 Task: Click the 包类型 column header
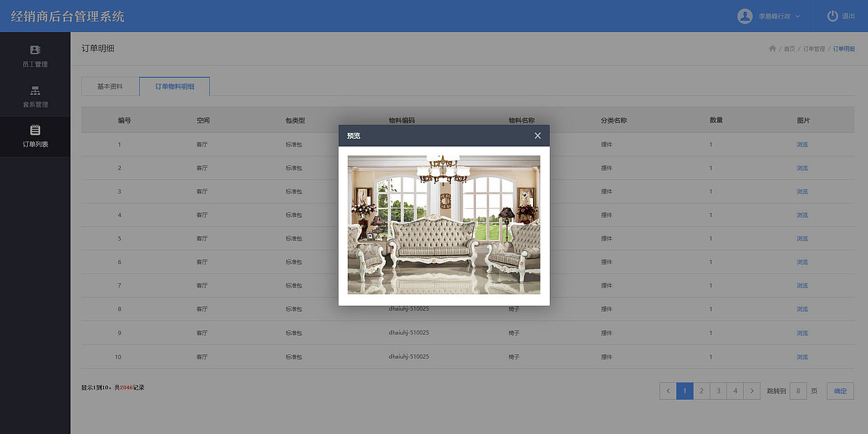pyautogui.click(x=295, y=120)
